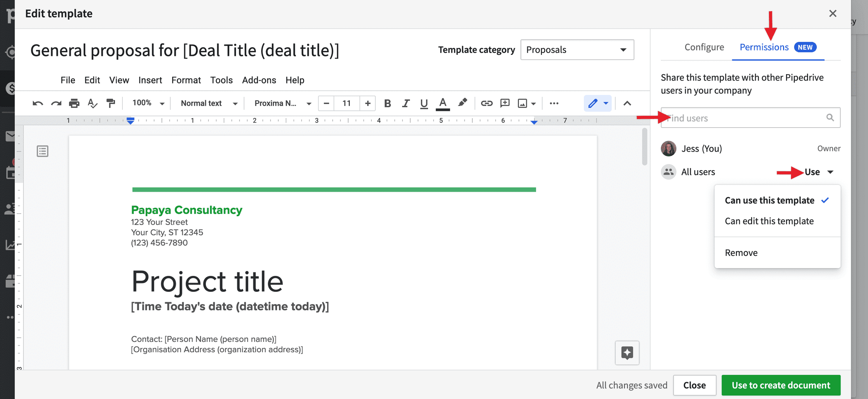Click the Undo icon in toolbar
868x399 pixels.
tap(37, 103)
